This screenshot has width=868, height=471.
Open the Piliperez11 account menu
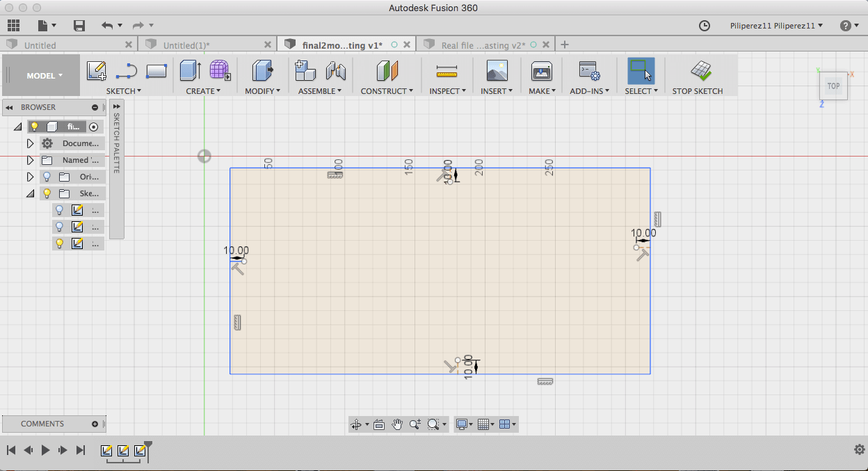(x=776, y=26)
